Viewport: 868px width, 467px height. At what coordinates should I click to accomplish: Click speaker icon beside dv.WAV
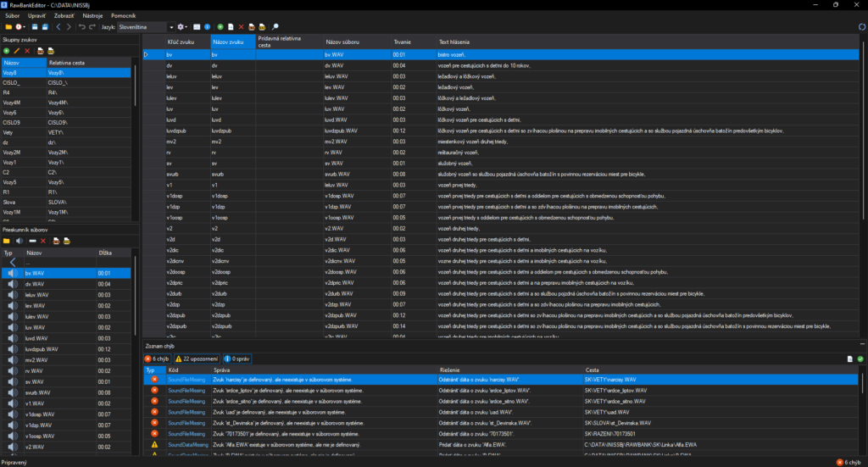[12, 284]
